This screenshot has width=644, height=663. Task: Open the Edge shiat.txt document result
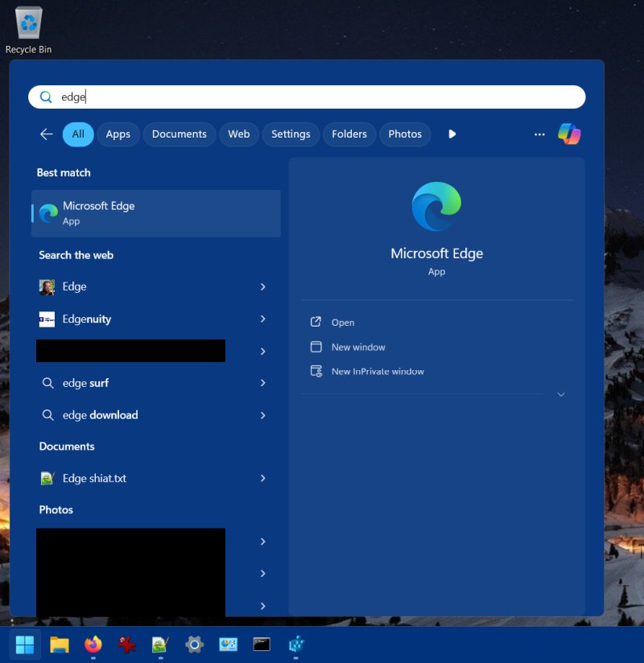pyautogui.click(x=94, y=479)
